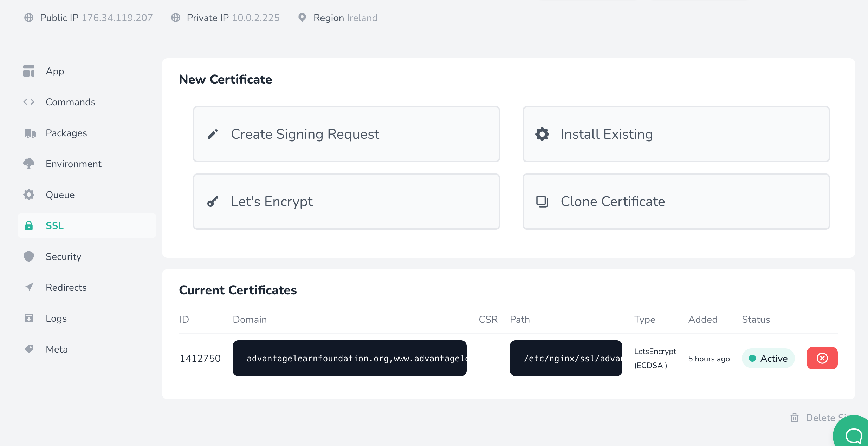
Task: Delete certificate 1412750 with red button
Action: (822, 358)
